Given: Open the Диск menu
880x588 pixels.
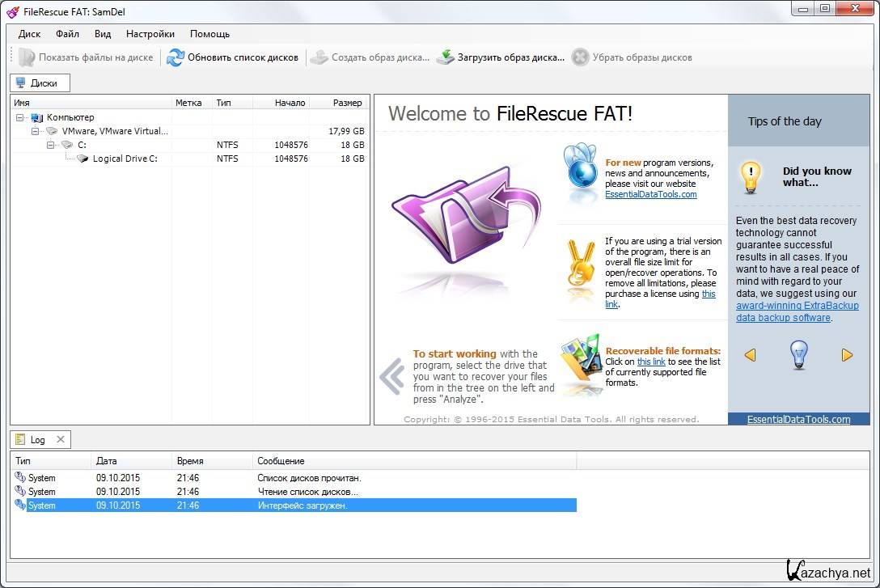Looking at the screenshot, I should pos(30,34).
